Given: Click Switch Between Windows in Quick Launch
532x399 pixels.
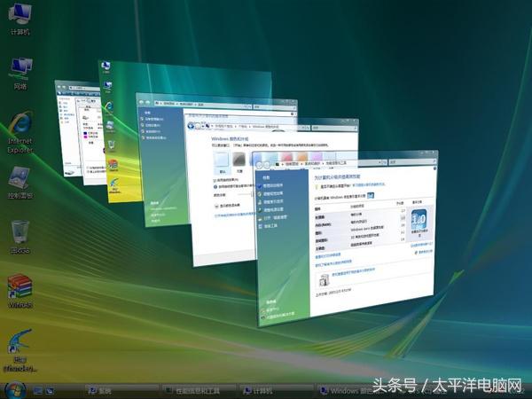Looking at the screenshot, I should pyautogui.click(x=50, y=391).
